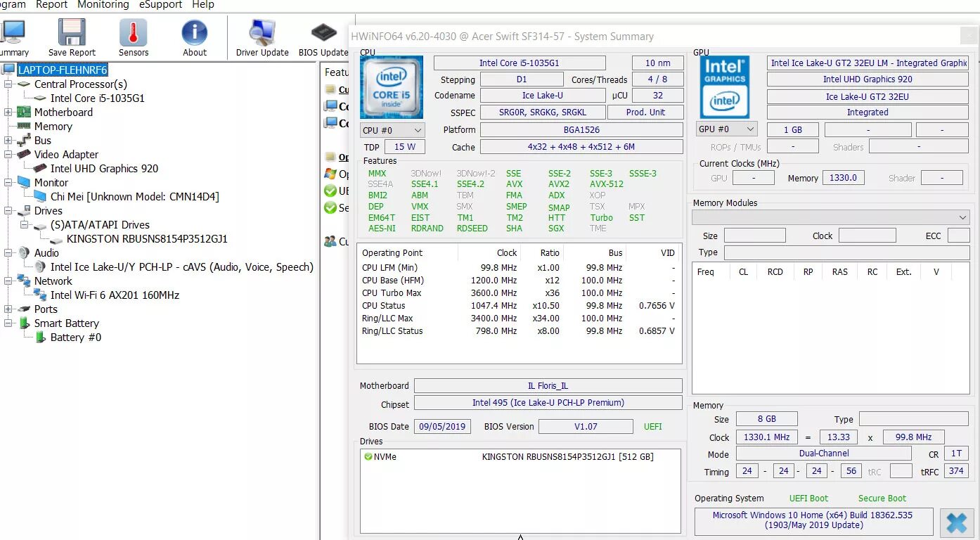The width and height of the screenshot is (980, 540).
Task: Click the motherboard IL Floris_IL field
Action: [548, 386]
